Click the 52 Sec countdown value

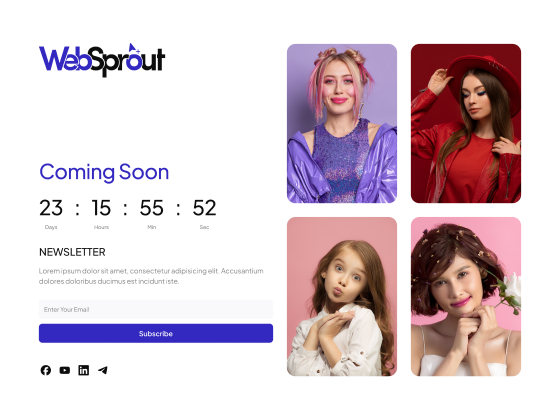[204, 208]
